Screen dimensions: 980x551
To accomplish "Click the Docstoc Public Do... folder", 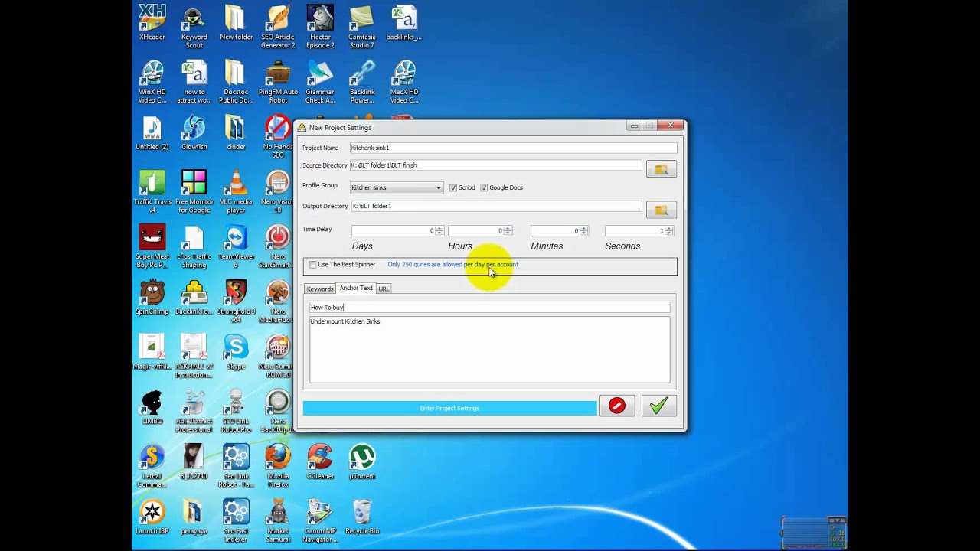I will click(236, 82).
